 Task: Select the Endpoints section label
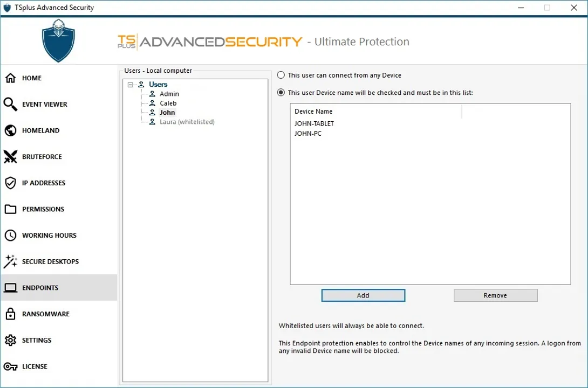tap(40, 288)
